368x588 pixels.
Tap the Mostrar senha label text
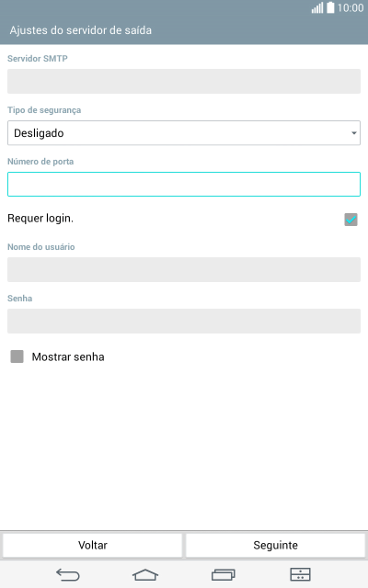click(68, 356)
